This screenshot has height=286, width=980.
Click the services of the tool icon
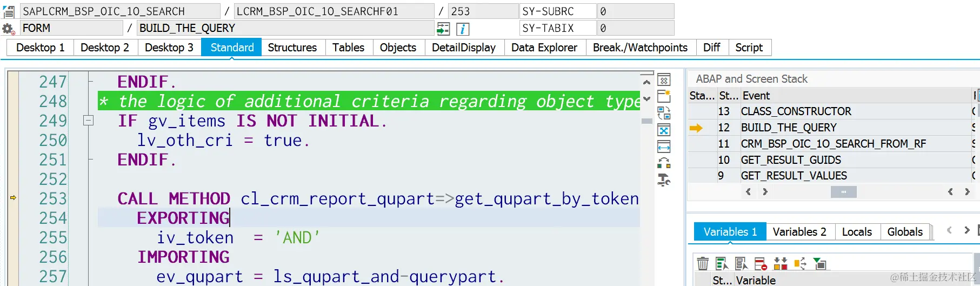(x=664, y=179)
